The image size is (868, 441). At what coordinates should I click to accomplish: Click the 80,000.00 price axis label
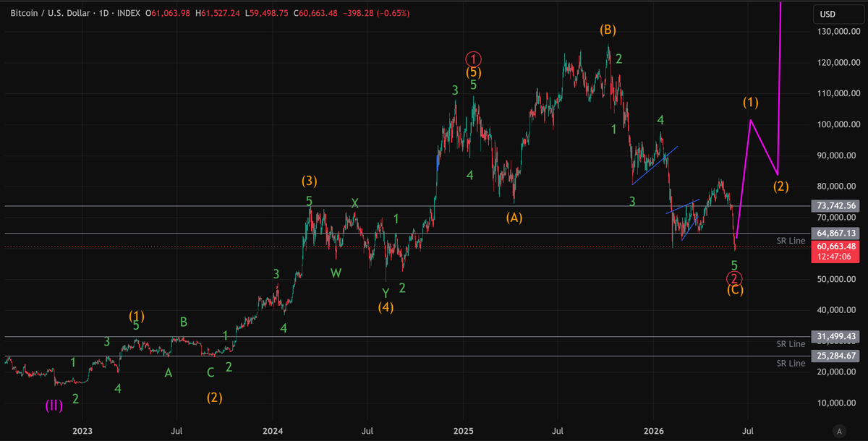coord(836,187)
